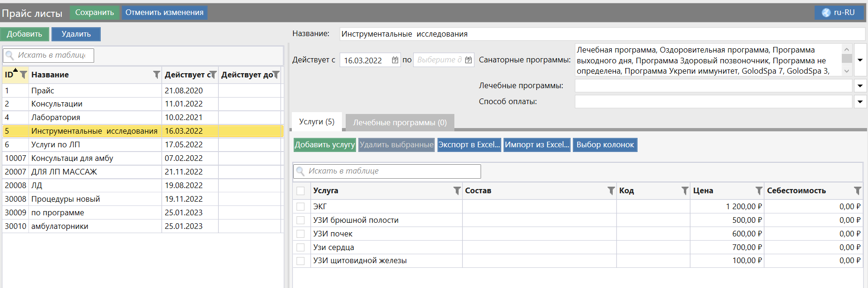
Task: Click the Экспорт в Excel button
Action: [x=469, y=144]
